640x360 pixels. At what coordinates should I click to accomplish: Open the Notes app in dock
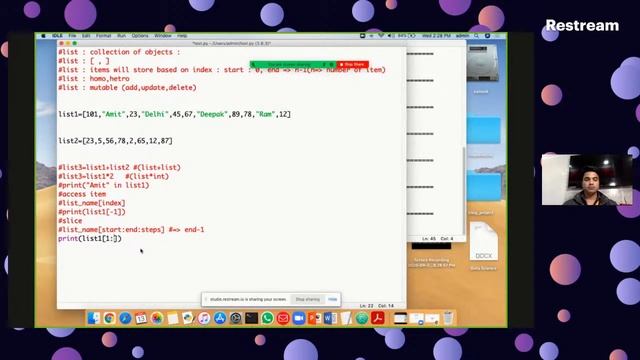[173, 318]
